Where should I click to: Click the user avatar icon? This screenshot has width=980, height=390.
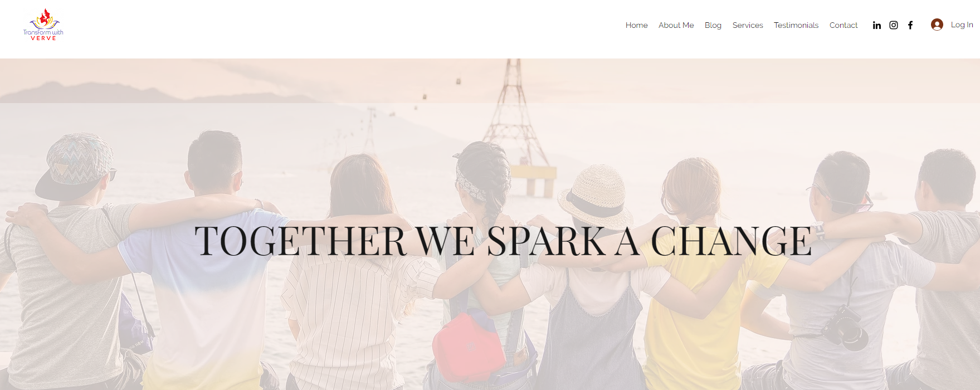click(x=937, y=25)
